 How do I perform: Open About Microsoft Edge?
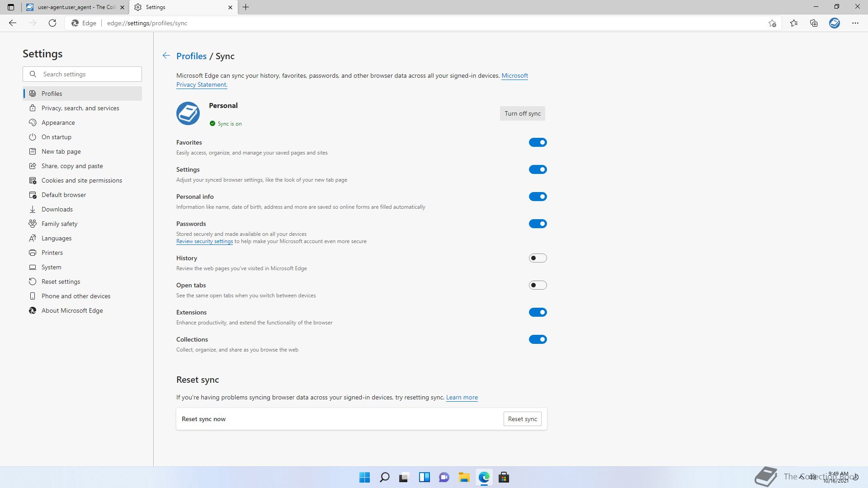coord(82,310)
